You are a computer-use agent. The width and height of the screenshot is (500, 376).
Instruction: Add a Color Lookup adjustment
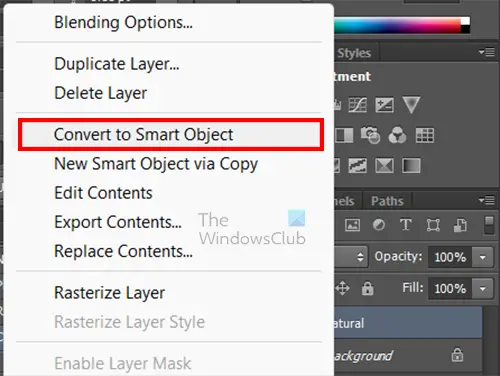click(x=425, y=135)
